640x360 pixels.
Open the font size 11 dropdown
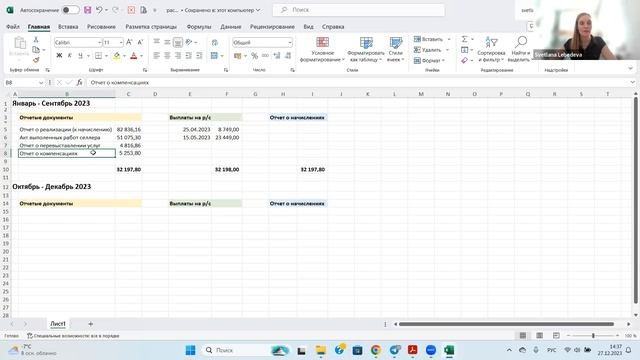(x=121, y=42)
